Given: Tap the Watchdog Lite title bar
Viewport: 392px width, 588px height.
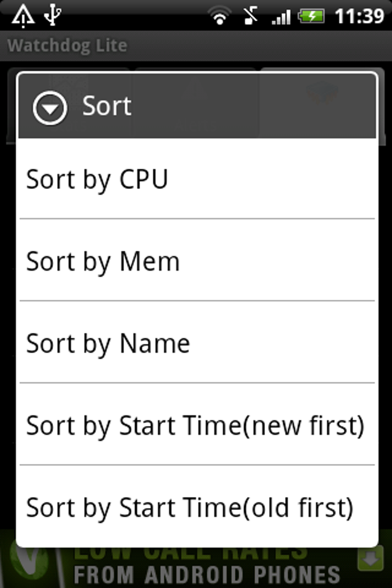Looking at the screenshot, I should tap(68, 45).
